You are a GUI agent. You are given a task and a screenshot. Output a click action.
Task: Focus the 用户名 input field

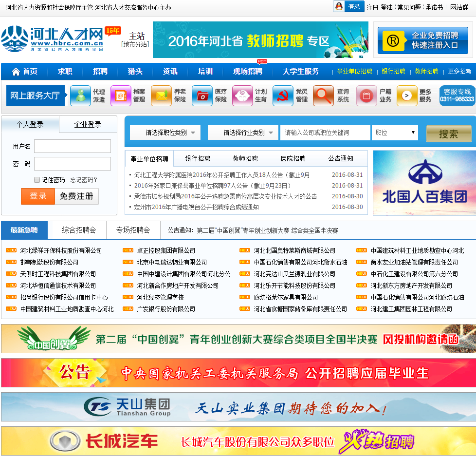(73, 146)
